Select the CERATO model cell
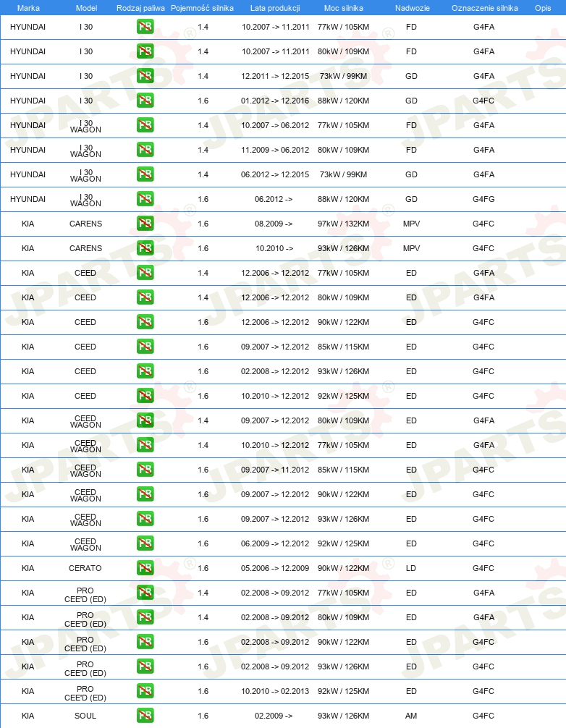The height and width of the screenshot is (728, 566). coord(85,568)
